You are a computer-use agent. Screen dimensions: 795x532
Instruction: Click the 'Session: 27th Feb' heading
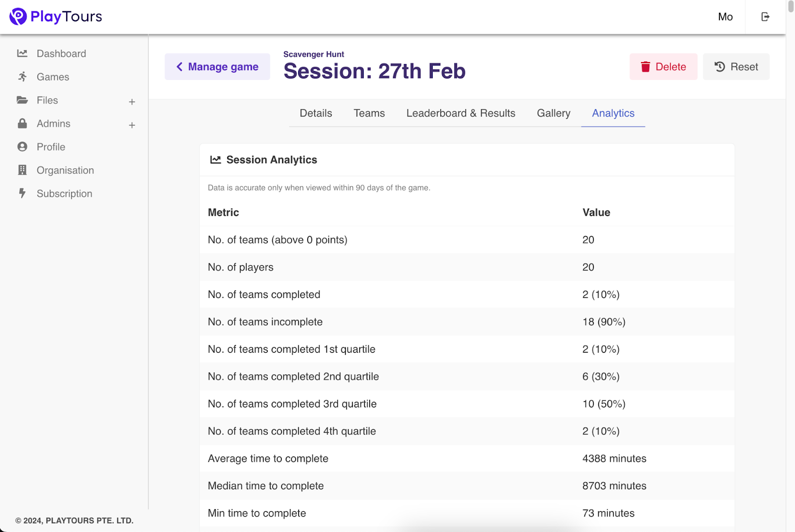(374, 71)
